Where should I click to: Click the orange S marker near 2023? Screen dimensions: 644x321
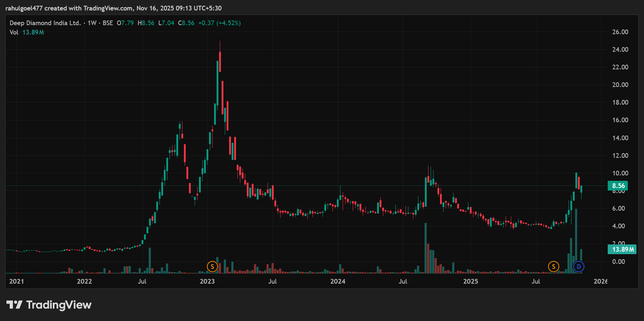point(212,267)
